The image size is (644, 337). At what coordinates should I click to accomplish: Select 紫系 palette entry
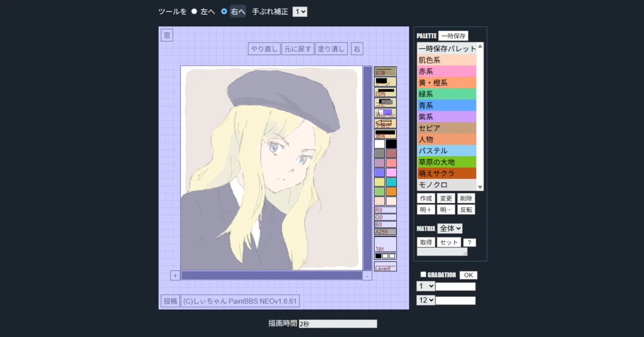(447, 117)
